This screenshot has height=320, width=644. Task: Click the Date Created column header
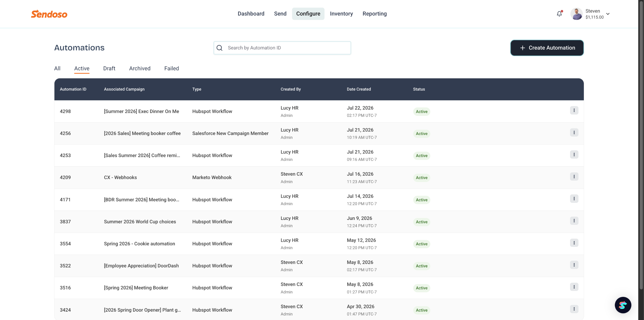359,89
